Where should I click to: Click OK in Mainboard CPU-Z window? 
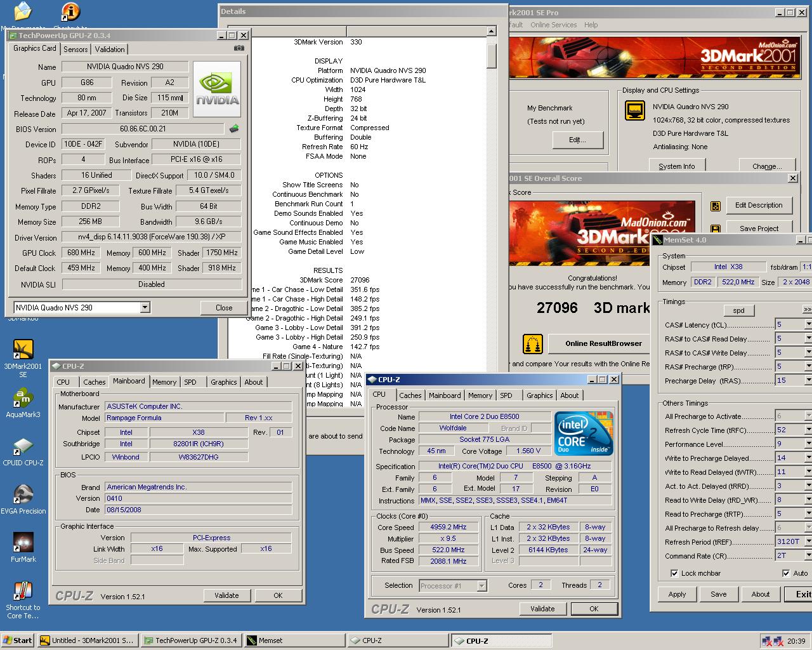278,595
